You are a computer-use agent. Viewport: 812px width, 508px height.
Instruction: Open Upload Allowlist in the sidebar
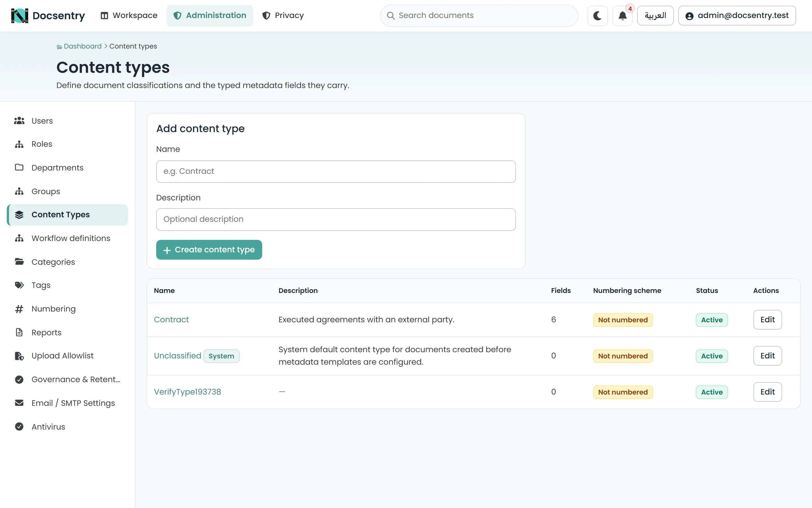coord(67,356)
